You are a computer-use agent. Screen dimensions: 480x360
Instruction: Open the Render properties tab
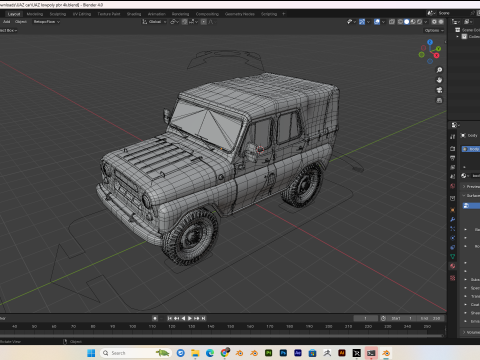(x=453, y=148)
